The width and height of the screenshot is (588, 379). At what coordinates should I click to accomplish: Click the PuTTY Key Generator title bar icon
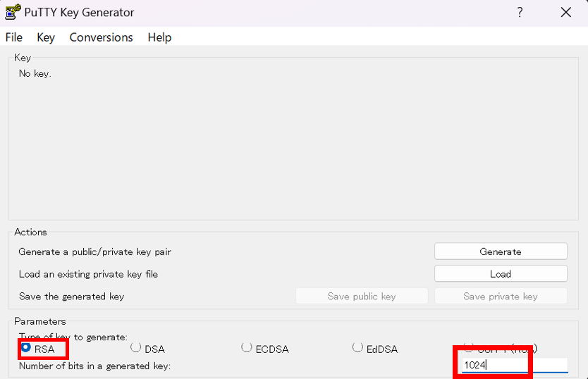pyautogui.click(x=11, y=12)
